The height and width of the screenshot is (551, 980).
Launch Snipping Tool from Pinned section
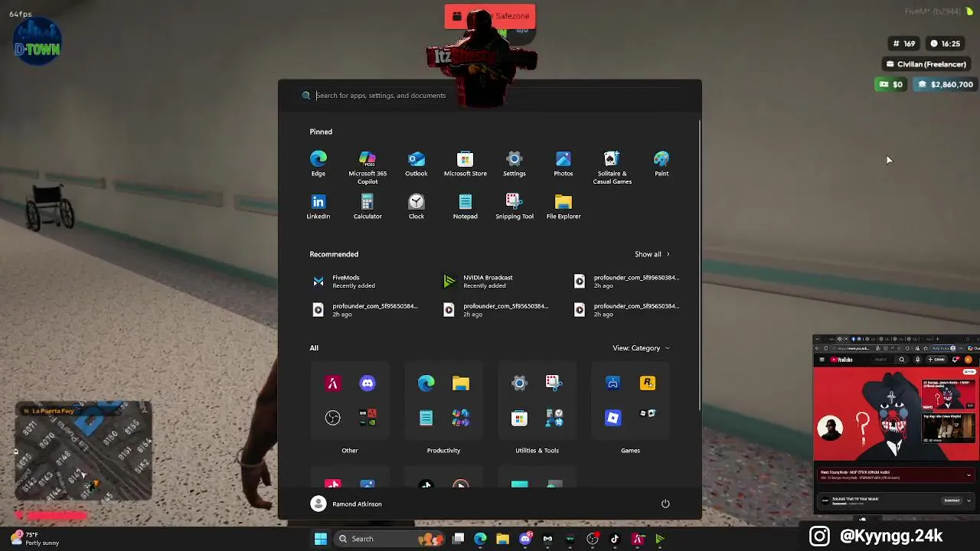[x=514, y=206]
